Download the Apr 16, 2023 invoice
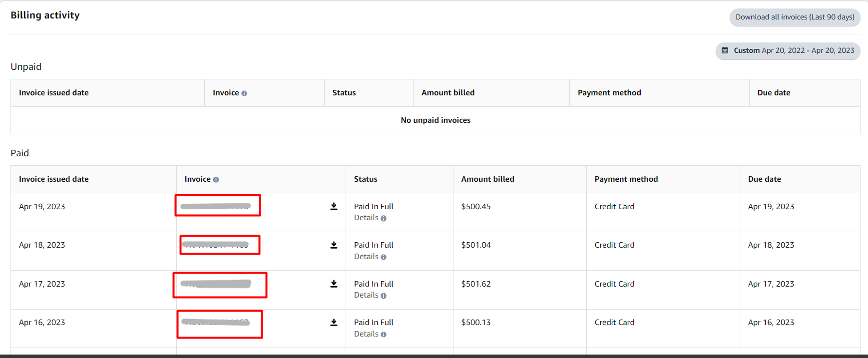 tap(334, 323)
